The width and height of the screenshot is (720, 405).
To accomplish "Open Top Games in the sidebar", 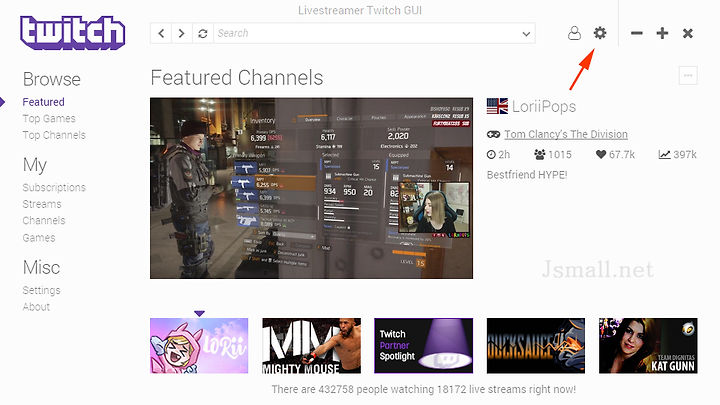I will tap(49, 118).
